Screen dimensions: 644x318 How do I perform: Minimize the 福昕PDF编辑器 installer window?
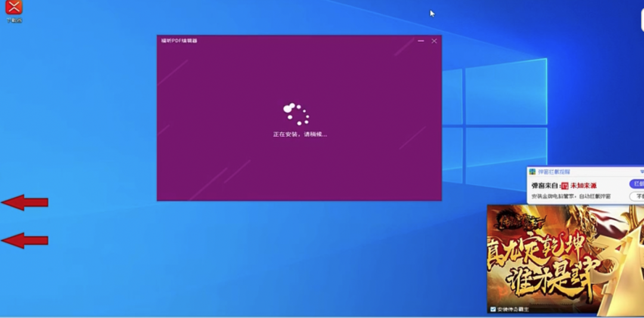tap(421, 41)
